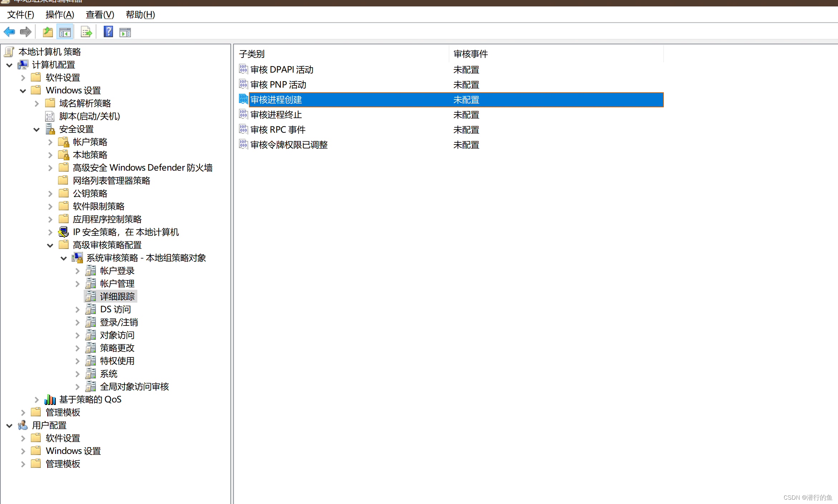Click the Up one level folder icon
The width and height of the screenshot is (838, 504).
(48, 32)
